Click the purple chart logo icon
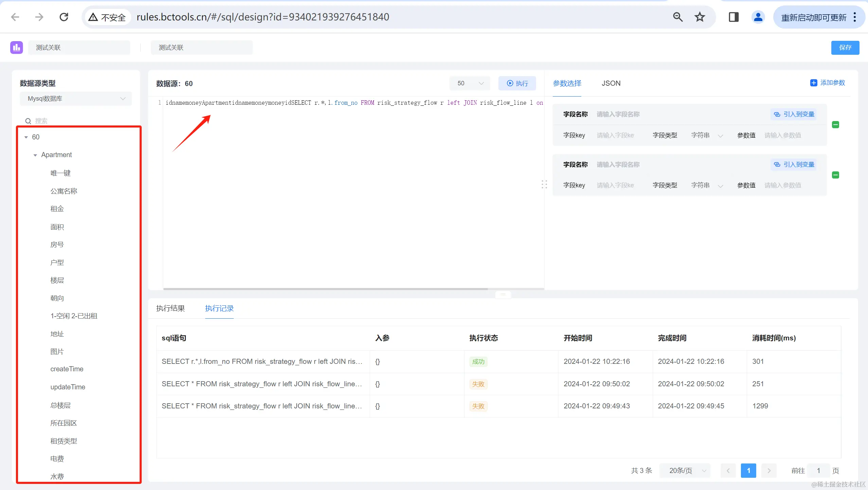The height and width of the screenshot is (490, 868). click(x=16, y=48)
